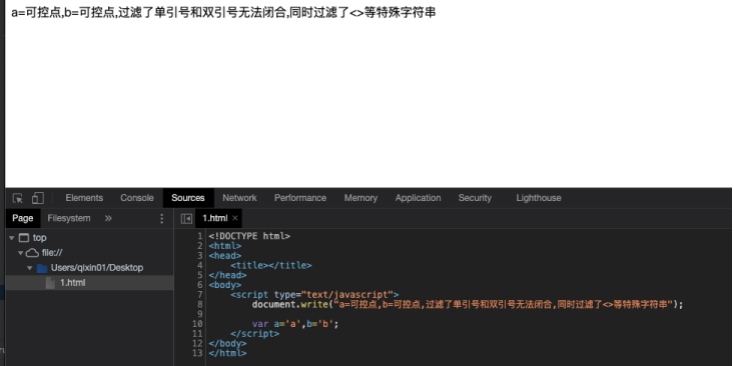Open the Network tab
The width and height of the screenshot is (734, 366).
[x=239, y=198]
